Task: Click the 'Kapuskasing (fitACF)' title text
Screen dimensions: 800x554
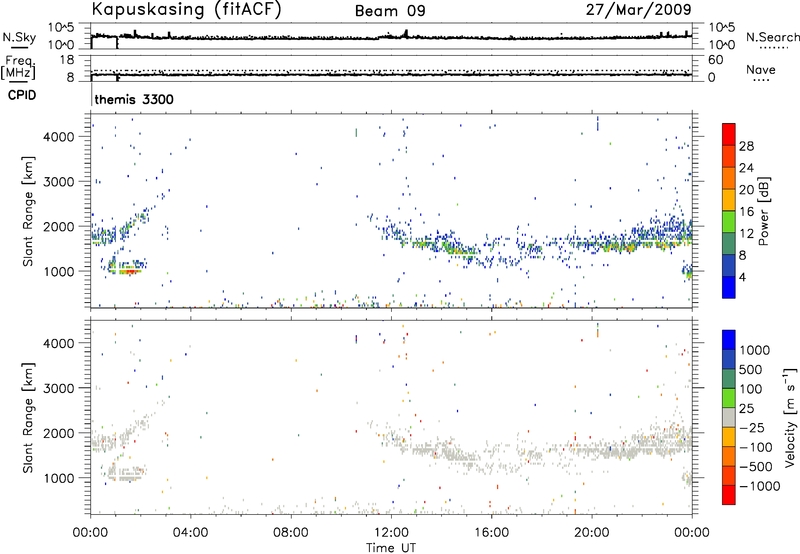Action: point(186,10)
